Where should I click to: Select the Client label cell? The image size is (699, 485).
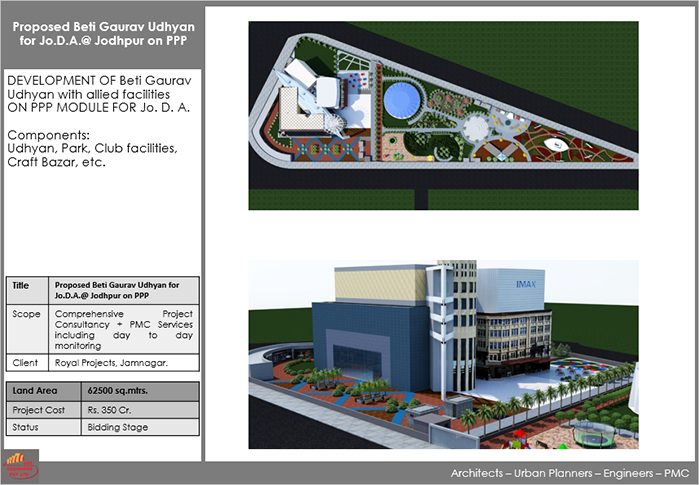[x=26, y=362]
